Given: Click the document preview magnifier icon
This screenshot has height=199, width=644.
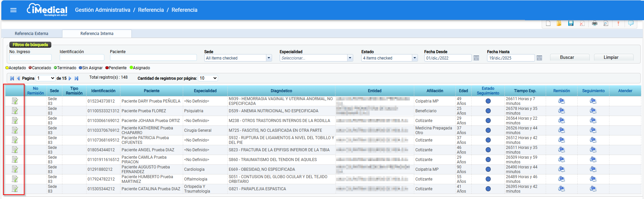Looking at the screenshot, I should coord(606,23).
